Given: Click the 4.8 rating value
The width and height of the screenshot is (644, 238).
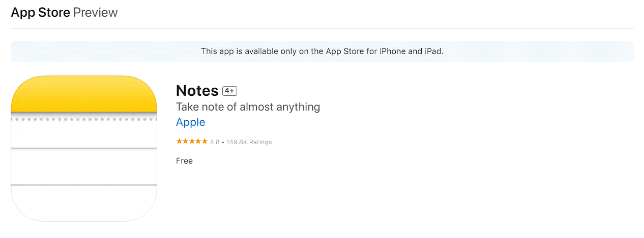Looking at the screenshot, I should [215, 142].
